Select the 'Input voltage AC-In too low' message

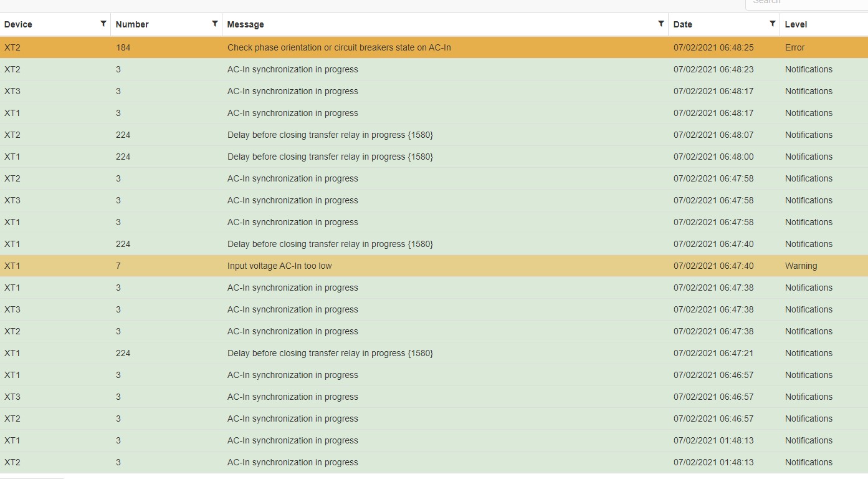click(x=279, y=266)
